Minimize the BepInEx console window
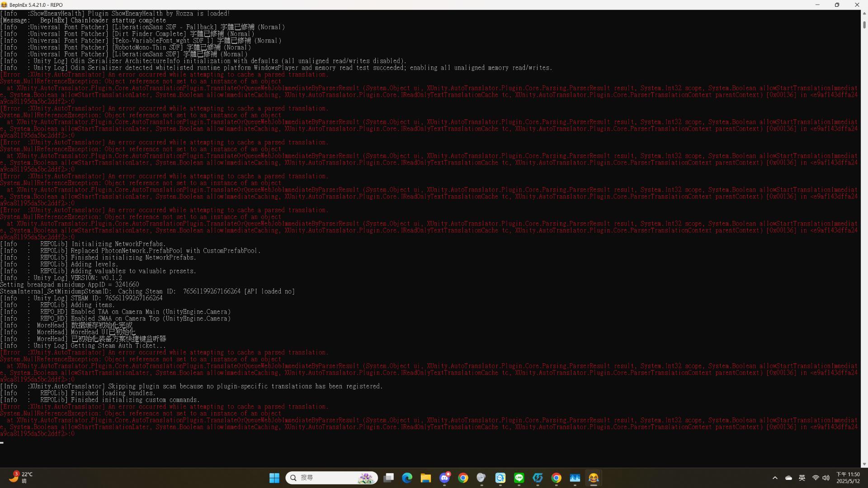Image resolution: width=868 pixels, height=488 pixels. click(817, 5)
